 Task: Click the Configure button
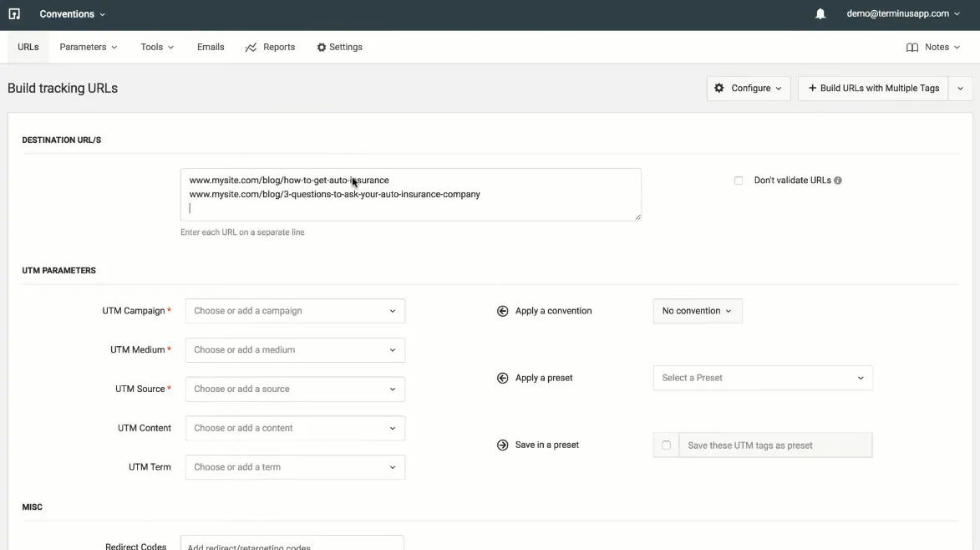coord(749,89)
